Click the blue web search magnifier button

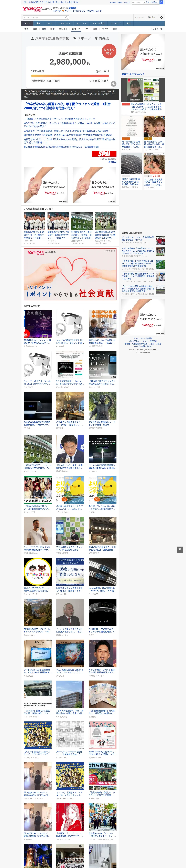click(161, 2)
